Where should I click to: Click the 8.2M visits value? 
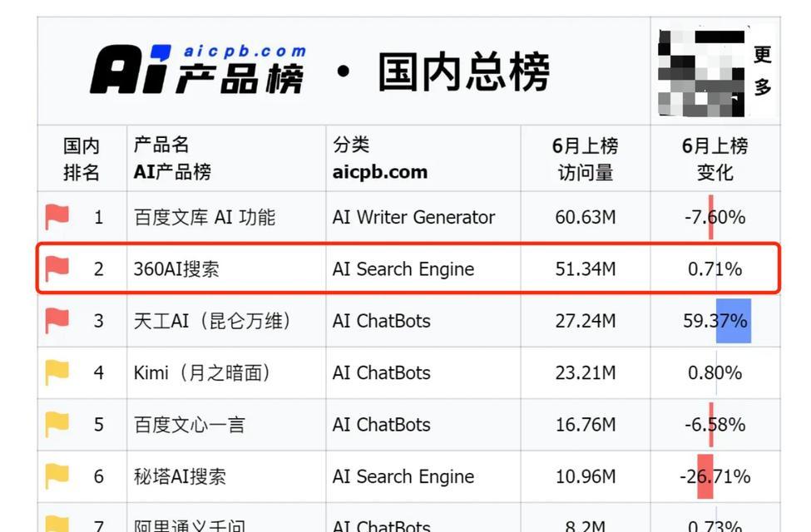pos(586,526)
